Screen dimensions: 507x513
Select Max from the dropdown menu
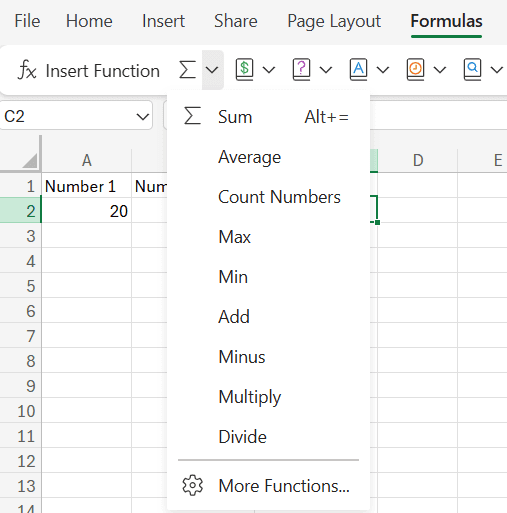pos(268,237)
